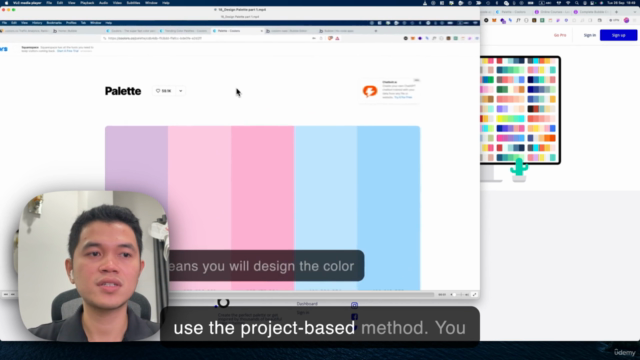Open the recorded browser's History menu
The image size is (640, 360).
[37, 23]
